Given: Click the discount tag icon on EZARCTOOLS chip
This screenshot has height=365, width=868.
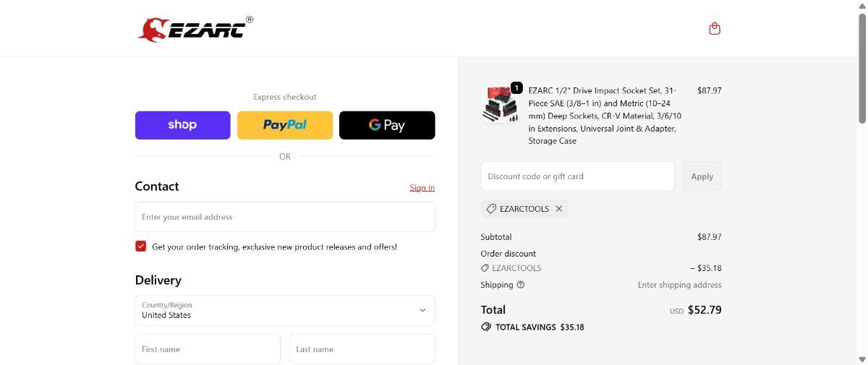Looking at the screenshot, I should click(491, 209).
